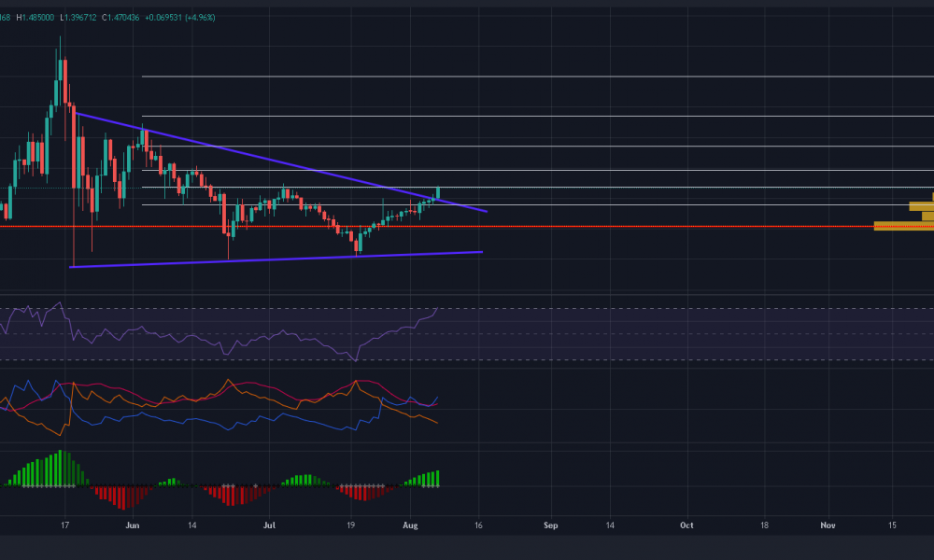This screenshot has height=560, width=934.
Task: Click the 15 date label
Action: tap(892, 525)
